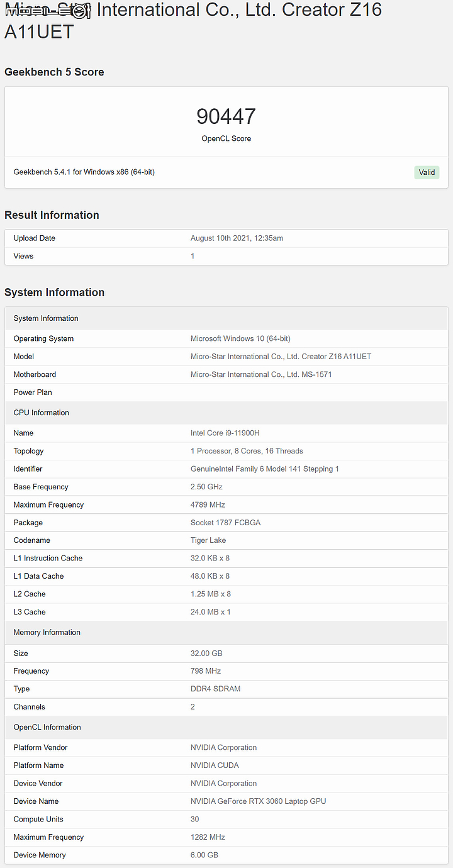Click the L2 Cache label
Image resolution: width=453 pixels, height=868 pixels.
tap(30, 594)
